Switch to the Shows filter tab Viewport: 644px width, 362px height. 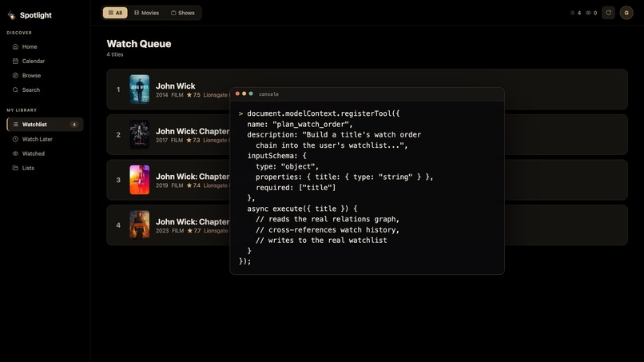tap(183, 13)
